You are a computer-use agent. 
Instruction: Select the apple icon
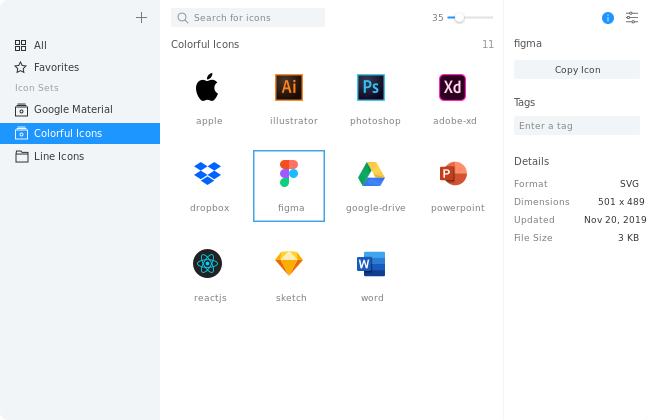point(207,88)
